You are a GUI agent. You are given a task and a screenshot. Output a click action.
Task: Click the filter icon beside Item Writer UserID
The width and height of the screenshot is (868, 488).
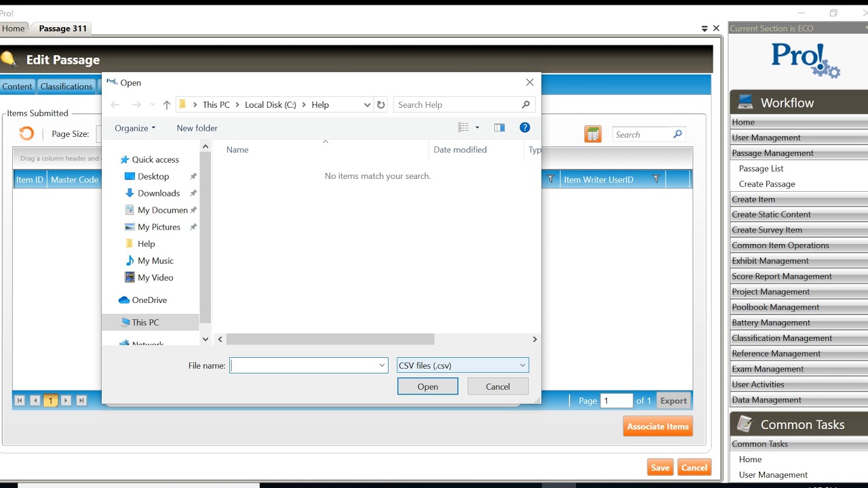click(x=656, y=179)
